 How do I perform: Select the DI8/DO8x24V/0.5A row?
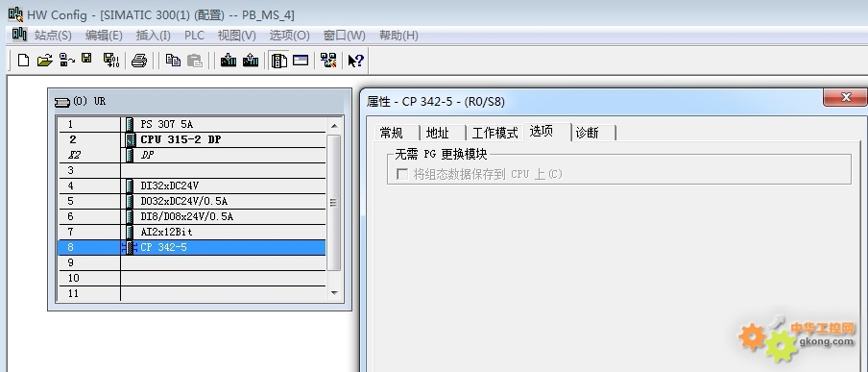(x=192, y=216)
